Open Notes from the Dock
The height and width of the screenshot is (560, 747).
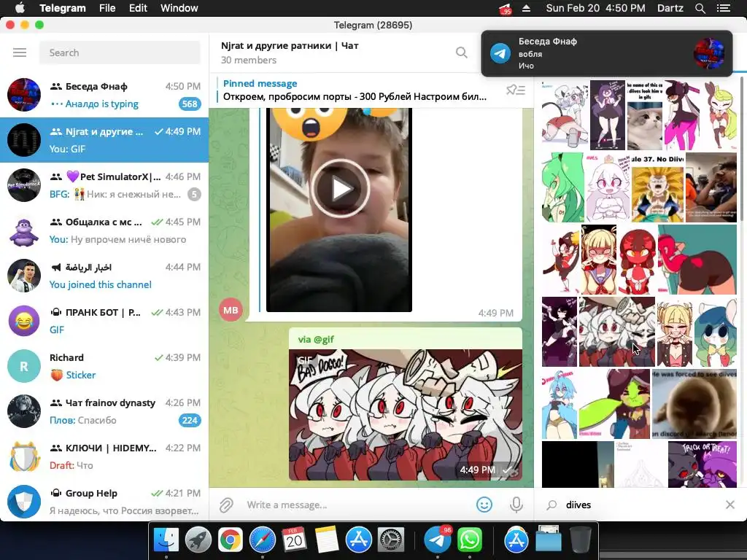[326, 540]
